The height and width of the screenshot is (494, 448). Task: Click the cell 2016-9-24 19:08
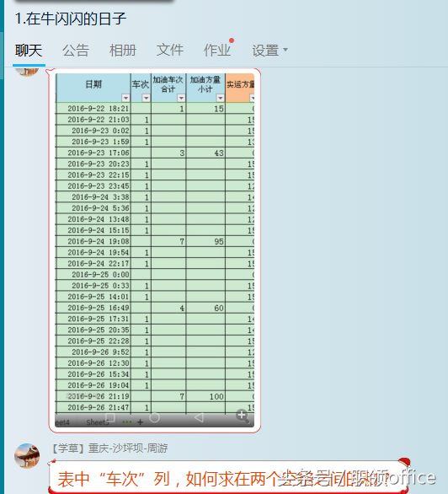[93, 241]
